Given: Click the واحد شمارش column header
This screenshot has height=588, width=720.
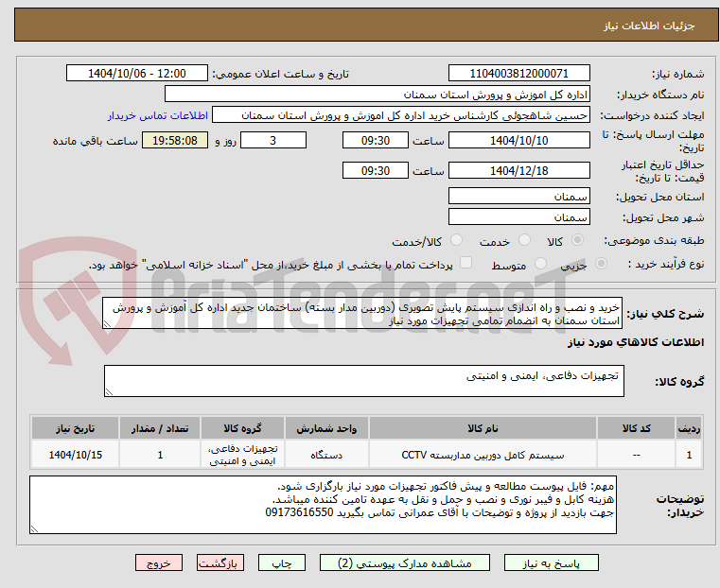Looking at the screenshot, I should tap(326, 428).
